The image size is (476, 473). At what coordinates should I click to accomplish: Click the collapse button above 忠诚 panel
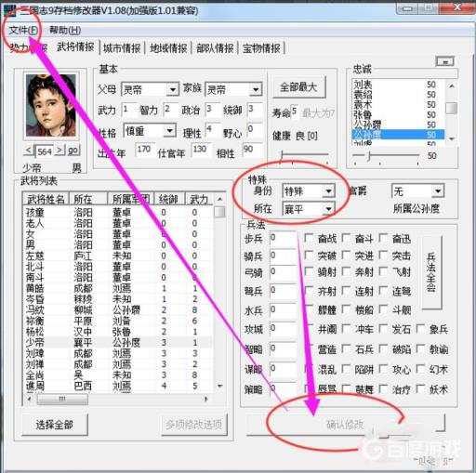pyautogui.click(x=445, y=61)
